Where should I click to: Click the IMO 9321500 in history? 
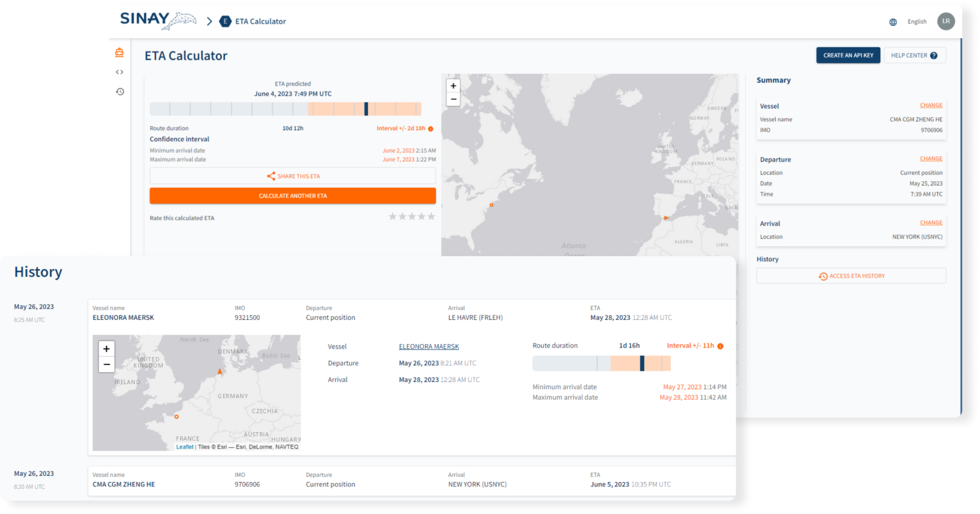[x=247, y=318]
